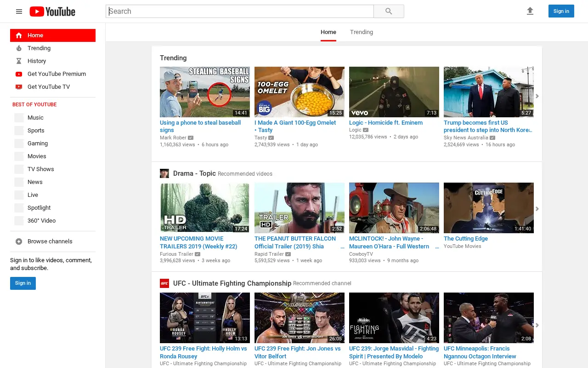Open UFC - Ultimate Fighting Championship heading
588x368 pixels.
(232, 283)
